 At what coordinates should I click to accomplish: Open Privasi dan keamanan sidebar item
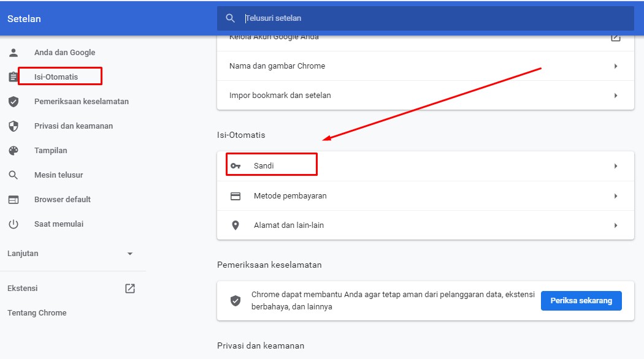[74, 126]
